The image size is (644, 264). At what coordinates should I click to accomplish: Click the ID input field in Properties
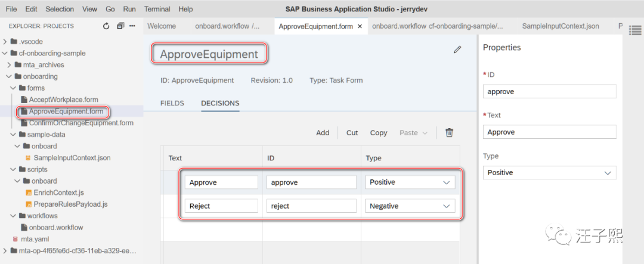pos(549,92)
